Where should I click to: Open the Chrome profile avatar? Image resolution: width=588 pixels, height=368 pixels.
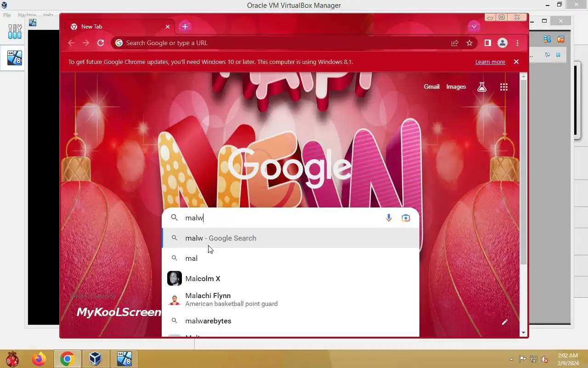tap(503, 43)
